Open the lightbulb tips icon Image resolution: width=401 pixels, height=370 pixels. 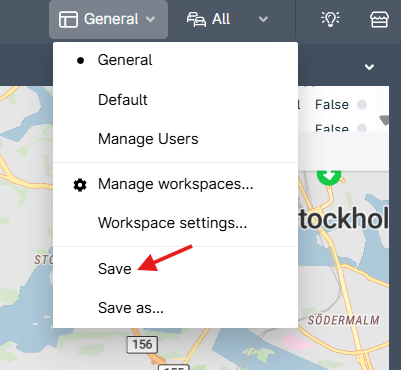[330, 19]
